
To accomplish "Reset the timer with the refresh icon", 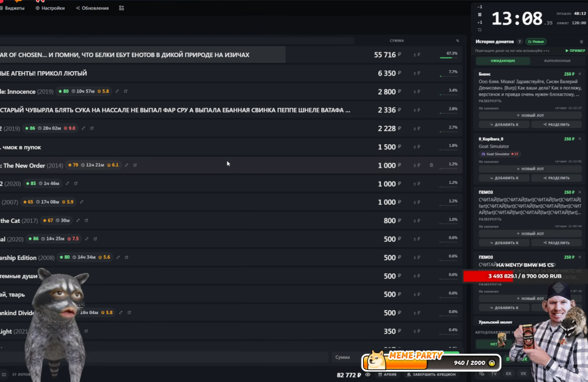I will click(x=480, y=29).
